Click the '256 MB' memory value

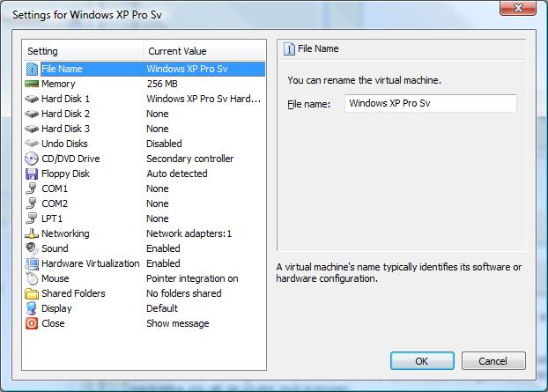(x=162, y=84)
